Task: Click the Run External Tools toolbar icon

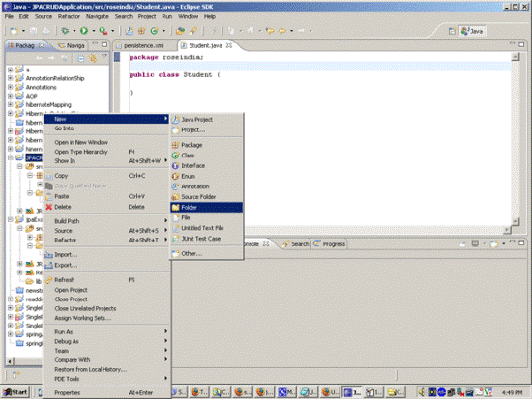Action: tap(103, 31)
